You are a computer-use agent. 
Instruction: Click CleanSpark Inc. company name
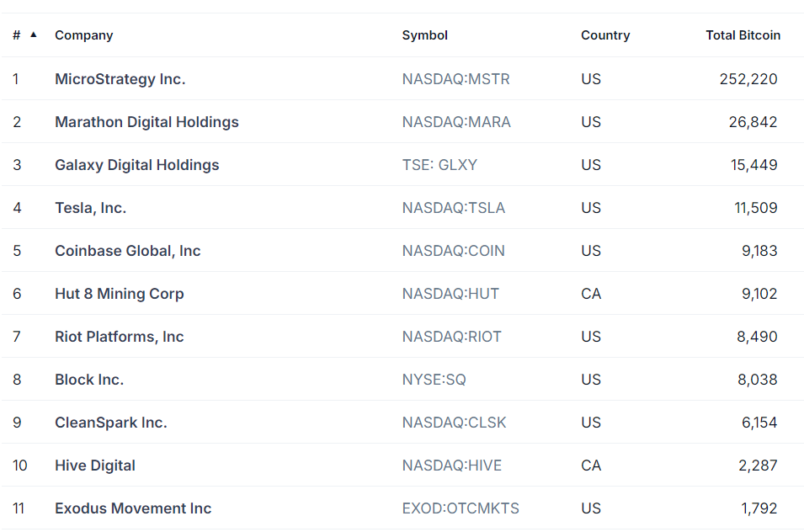pyautogui.click(x=111, y=423)
